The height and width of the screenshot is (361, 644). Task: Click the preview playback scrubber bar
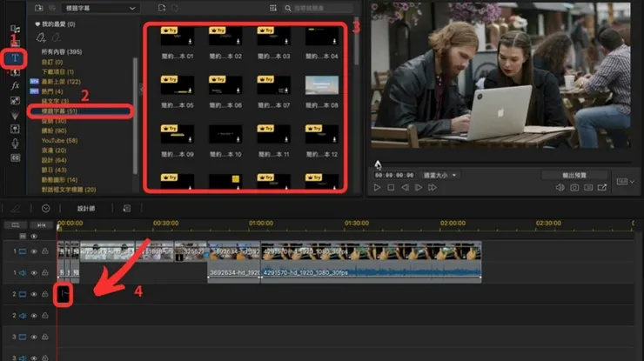(x=500, y=163)
